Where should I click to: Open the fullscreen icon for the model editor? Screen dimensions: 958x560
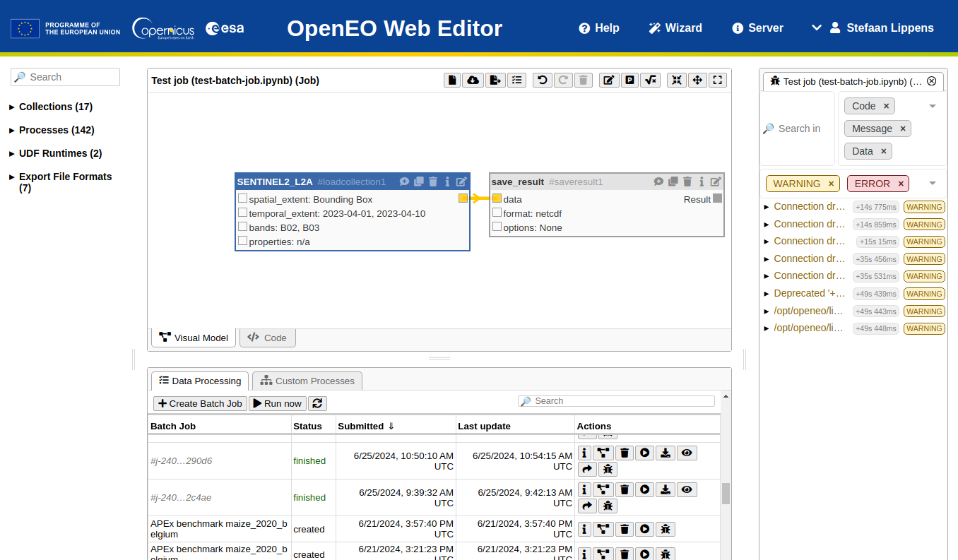tap(717, 80)
